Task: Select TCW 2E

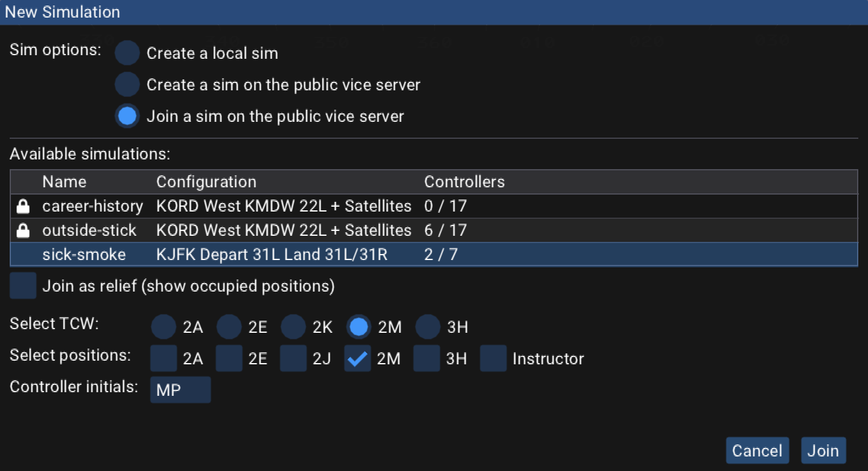Action: tap(228, 327)
